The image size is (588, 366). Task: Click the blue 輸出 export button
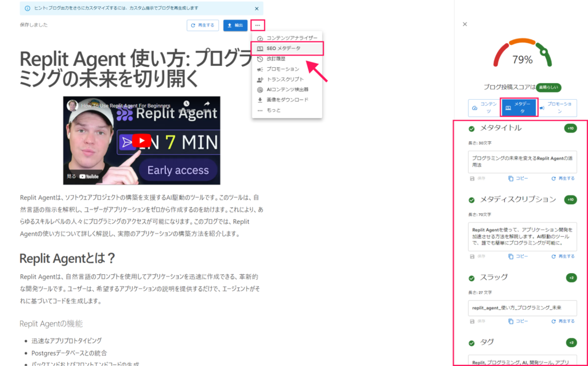[x=235, y=25]
